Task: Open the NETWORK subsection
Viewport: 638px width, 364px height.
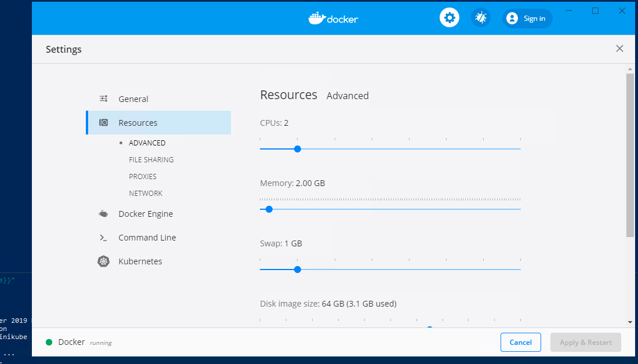Action: (145, 193)
